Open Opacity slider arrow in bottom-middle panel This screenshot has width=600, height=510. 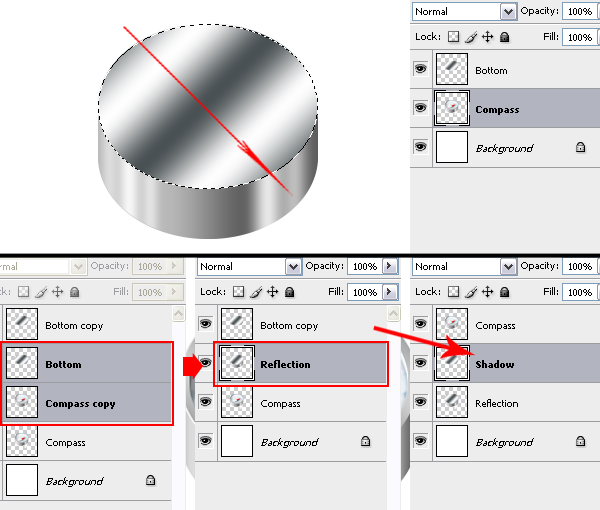(x=390, y=267)
